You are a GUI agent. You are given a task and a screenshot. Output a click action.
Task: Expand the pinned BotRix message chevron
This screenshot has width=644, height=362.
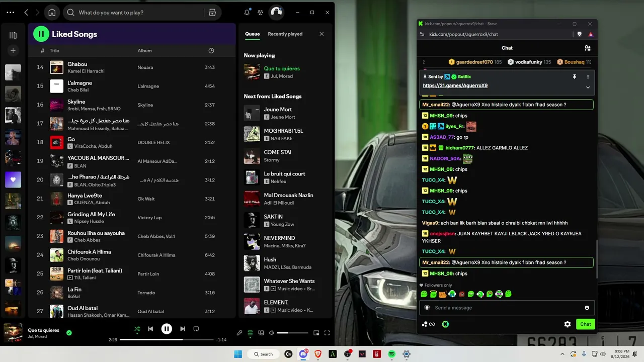pyautogui.click(x=588, y=87)
